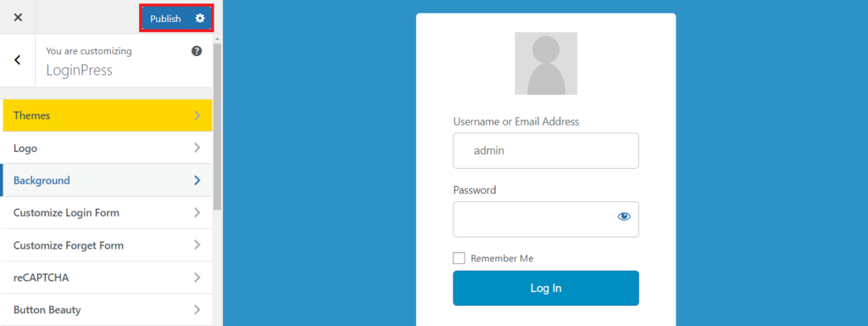Click the avatar logo on login form
The image size is (868, 326).
pos(546,63)
